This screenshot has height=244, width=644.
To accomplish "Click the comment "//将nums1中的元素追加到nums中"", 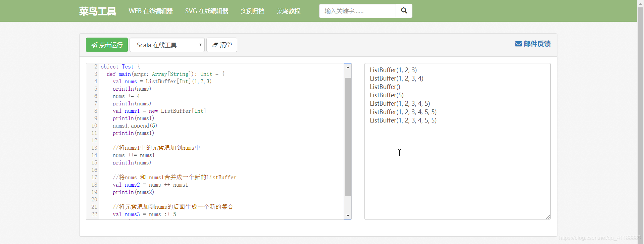I will (156, 148).
